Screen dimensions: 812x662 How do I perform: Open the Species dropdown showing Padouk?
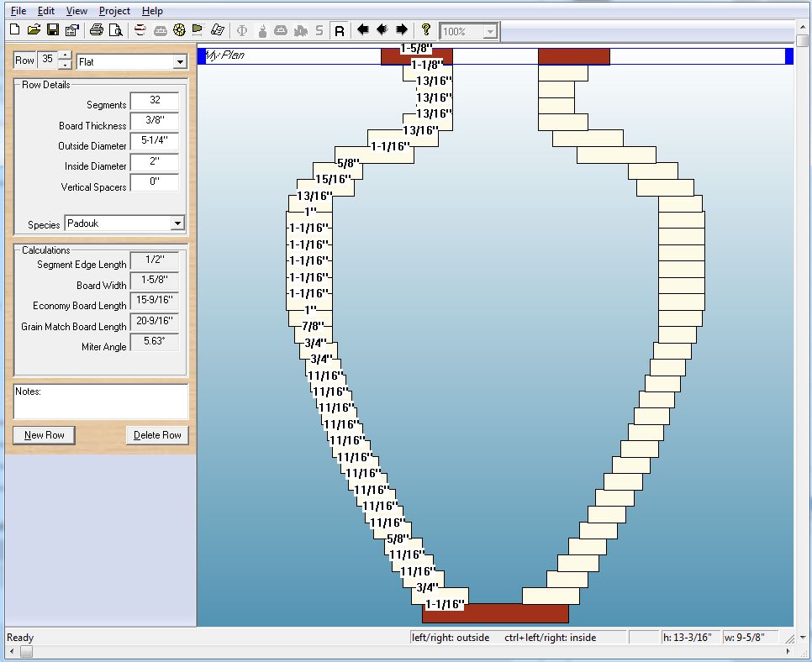177,223
